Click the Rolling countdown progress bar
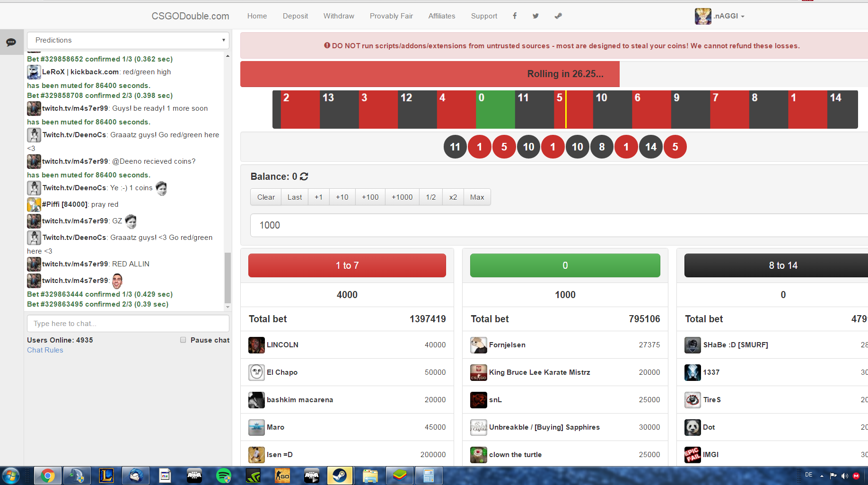The height and width of the screenshot is (485, 868). coord(430,74)
